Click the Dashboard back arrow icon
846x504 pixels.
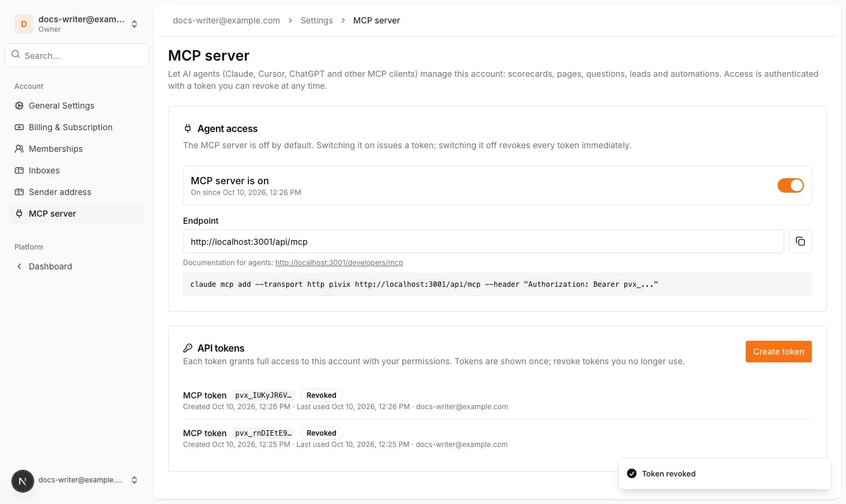[x=19, y=266]
